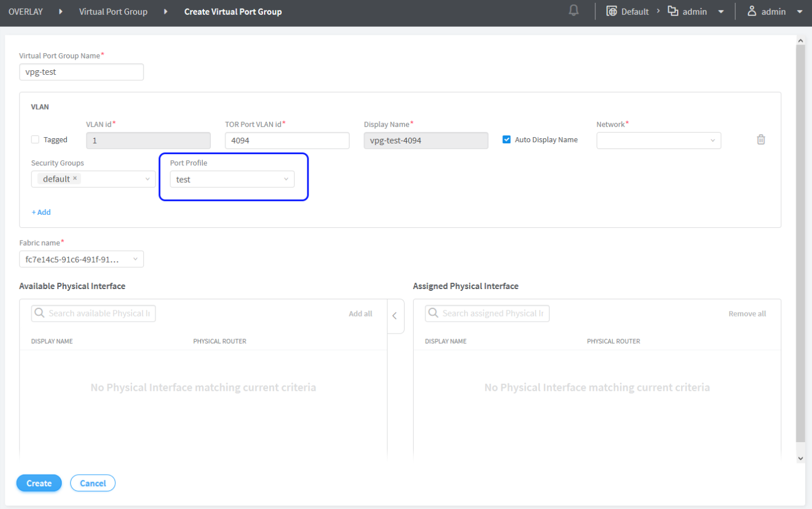Click the + Add VLAN link
The height and width of the screenshot is (509, 812).
(x=41, y=213)
